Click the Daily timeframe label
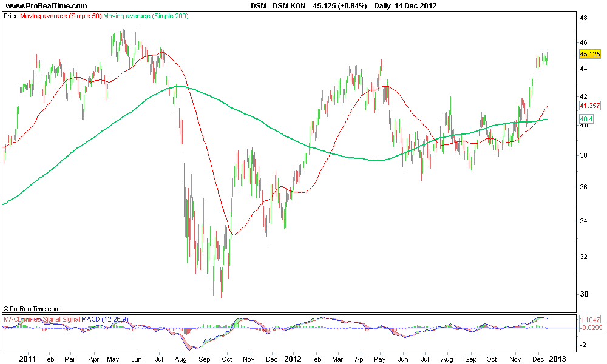The image size is (607, 364). tap(382, 6)
